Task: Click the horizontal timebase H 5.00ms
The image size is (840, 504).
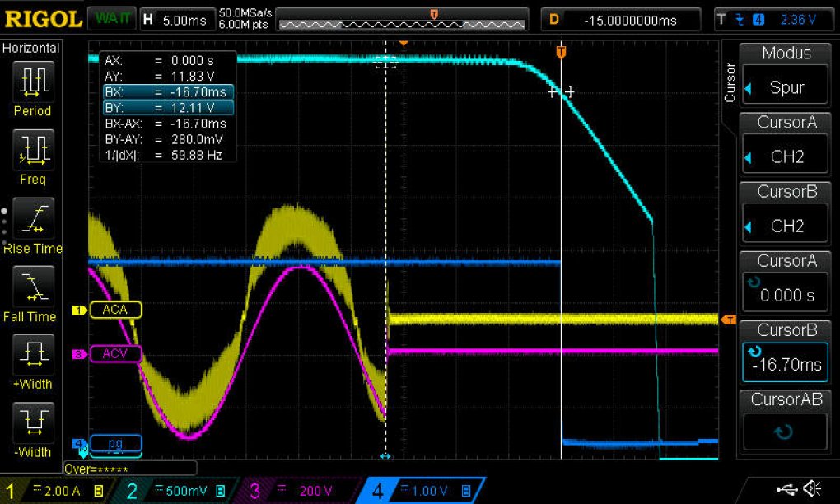Action: coord(177,21)
